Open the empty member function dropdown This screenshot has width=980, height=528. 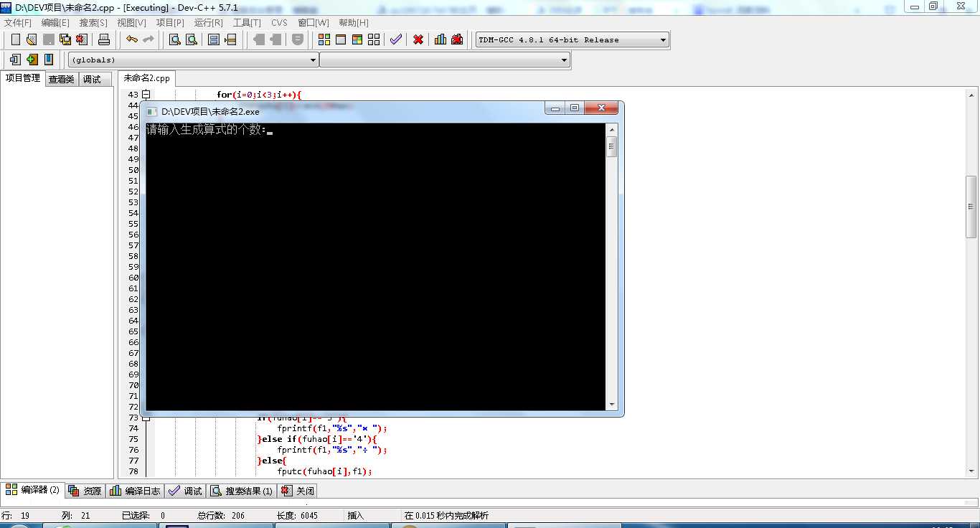[x=445, y=60]
